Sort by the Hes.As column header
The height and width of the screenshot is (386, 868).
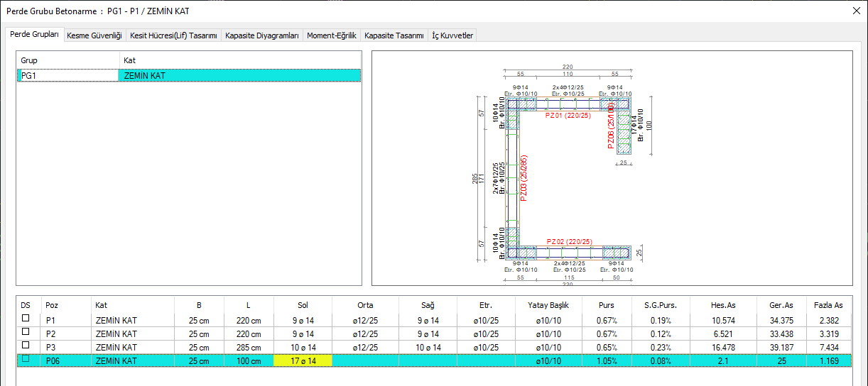coord(723,305)
